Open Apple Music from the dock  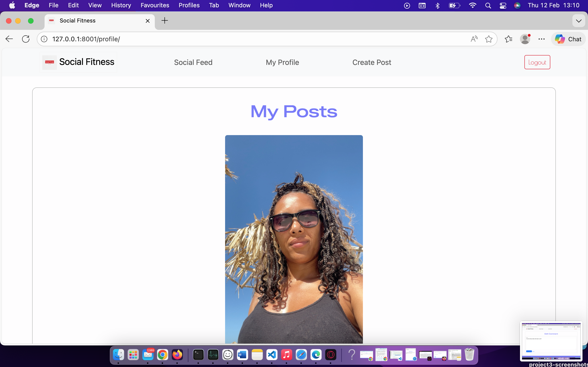(x=287, y=355)
